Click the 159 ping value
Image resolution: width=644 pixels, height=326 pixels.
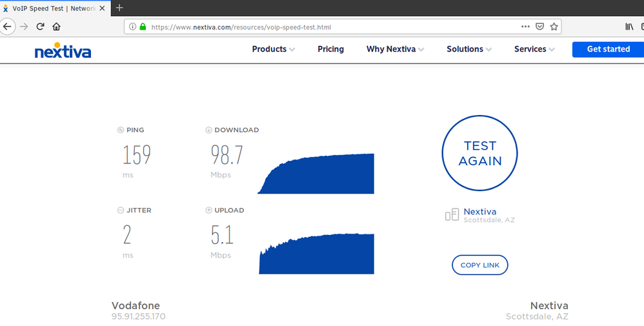tap(137, 155)
